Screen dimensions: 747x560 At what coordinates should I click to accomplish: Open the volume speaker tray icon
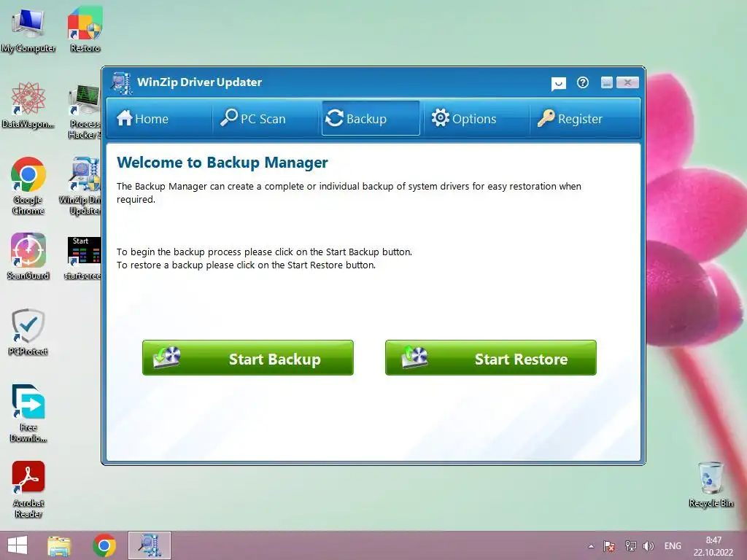click(x=649, y=546)
